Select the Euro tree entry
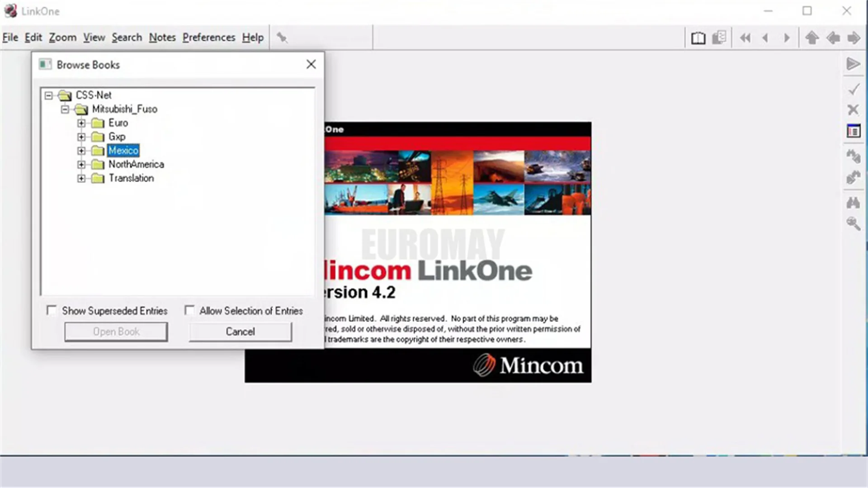This screenshot has height=488, width=868. pos(118,123)
